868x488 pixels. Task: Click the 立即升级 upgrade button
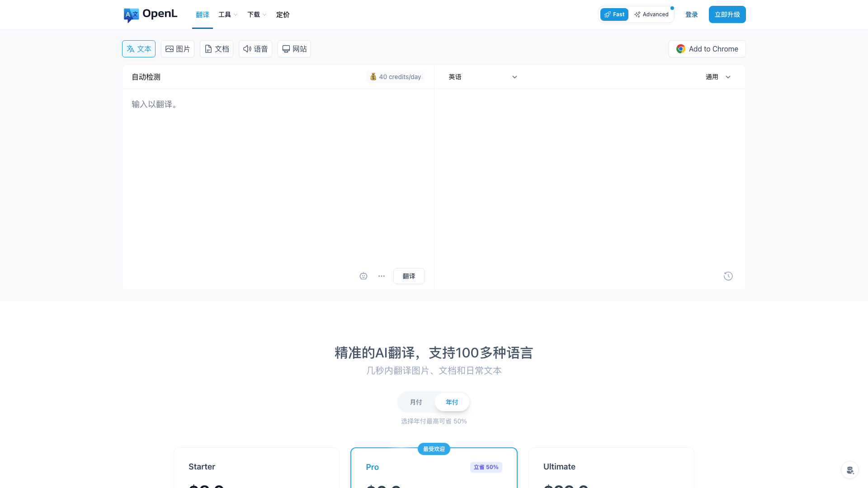727,14
